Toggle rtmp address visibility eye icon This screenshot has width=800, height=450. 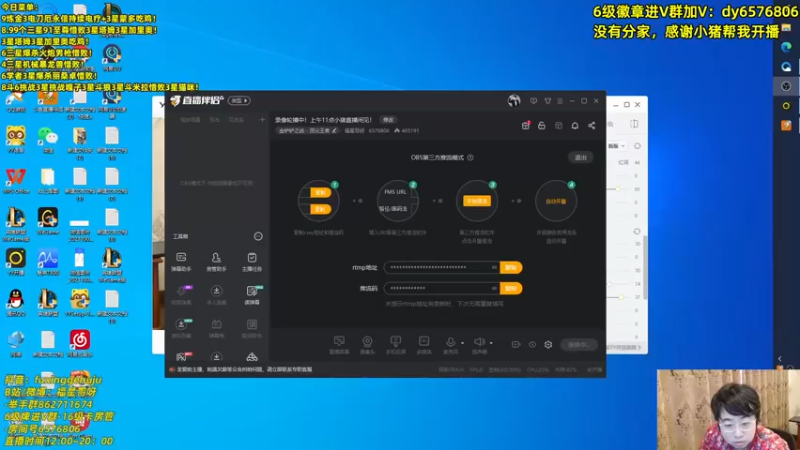tap(494, 267)
